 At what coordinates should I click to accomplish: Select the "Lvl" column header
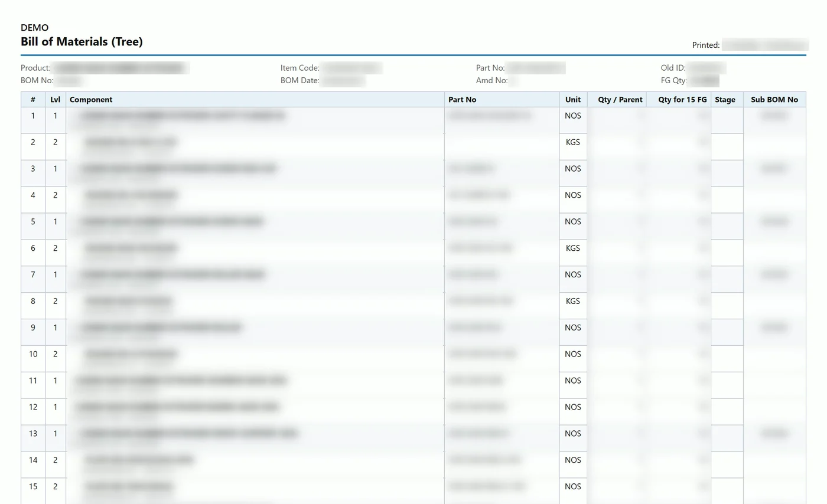coord(56,100)
